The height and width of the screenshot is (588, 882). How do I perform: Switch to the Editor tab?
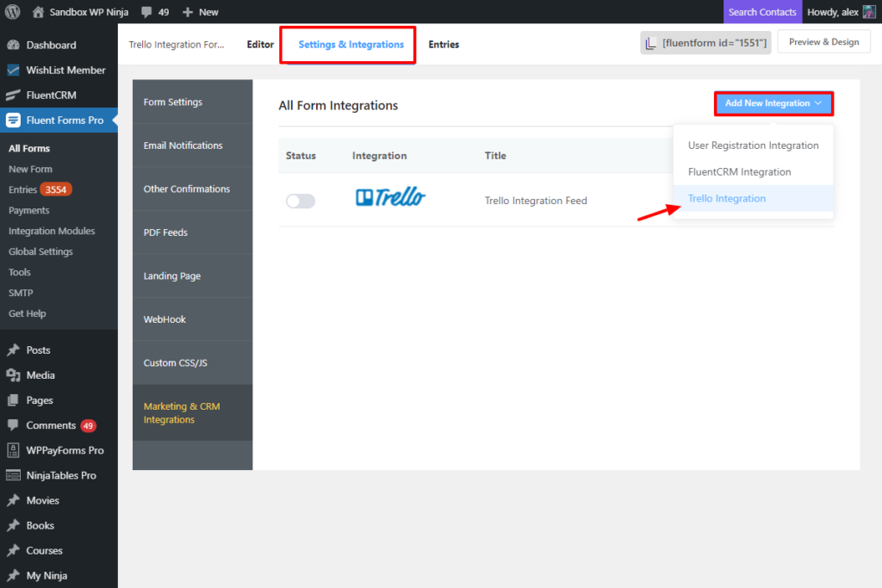(260, 45)
